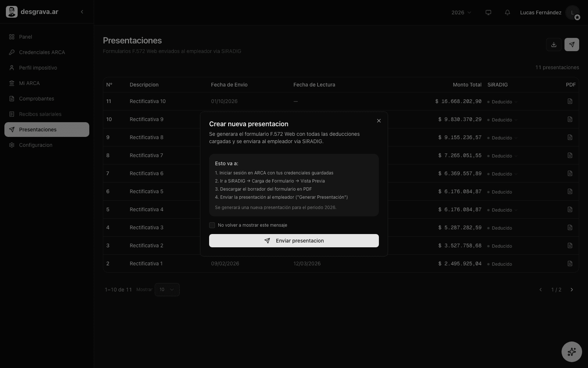Click Rectificativa 1 row description
Viewport: 588px width, 368px height.
[146, 263]
